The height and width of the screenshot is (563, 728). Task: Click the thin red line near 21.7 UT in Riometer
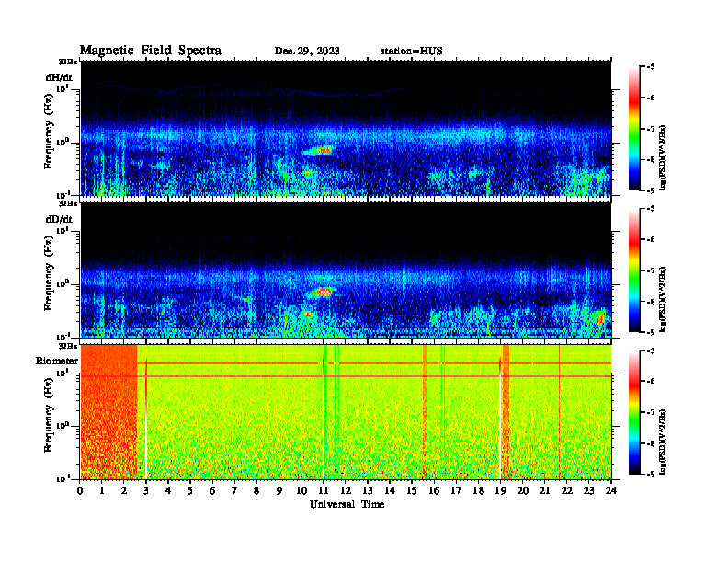560,411
